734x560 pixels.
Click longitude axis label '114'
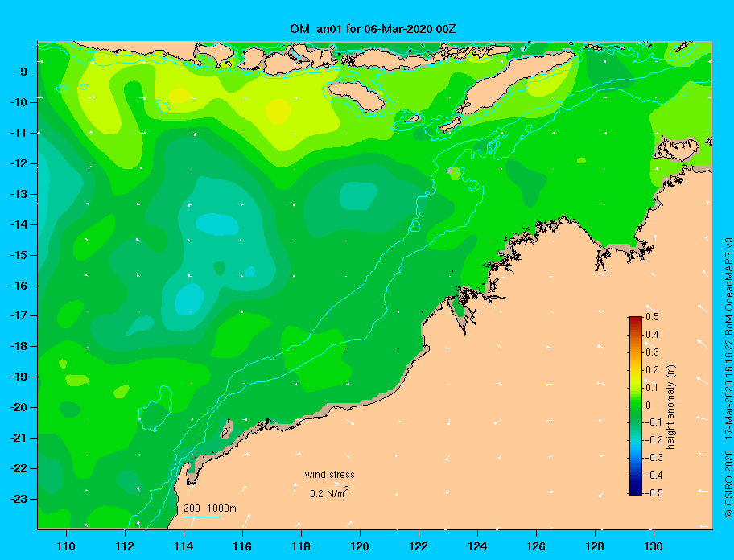pyautogui.click(x=183, y=546)
